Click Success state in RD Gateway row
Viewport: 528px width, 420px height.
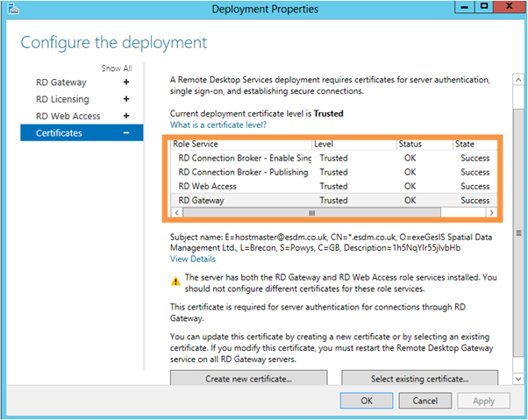(475, 200)
